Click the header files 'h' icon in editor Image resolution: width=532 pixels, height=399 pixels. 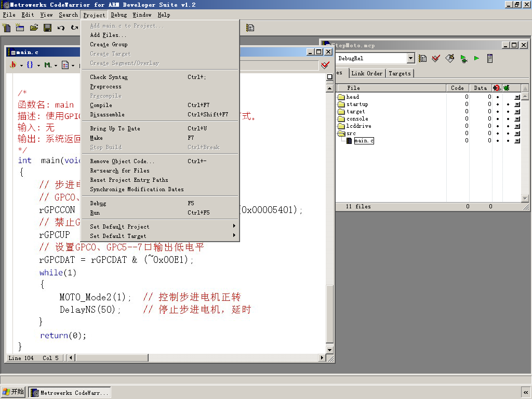13,64
